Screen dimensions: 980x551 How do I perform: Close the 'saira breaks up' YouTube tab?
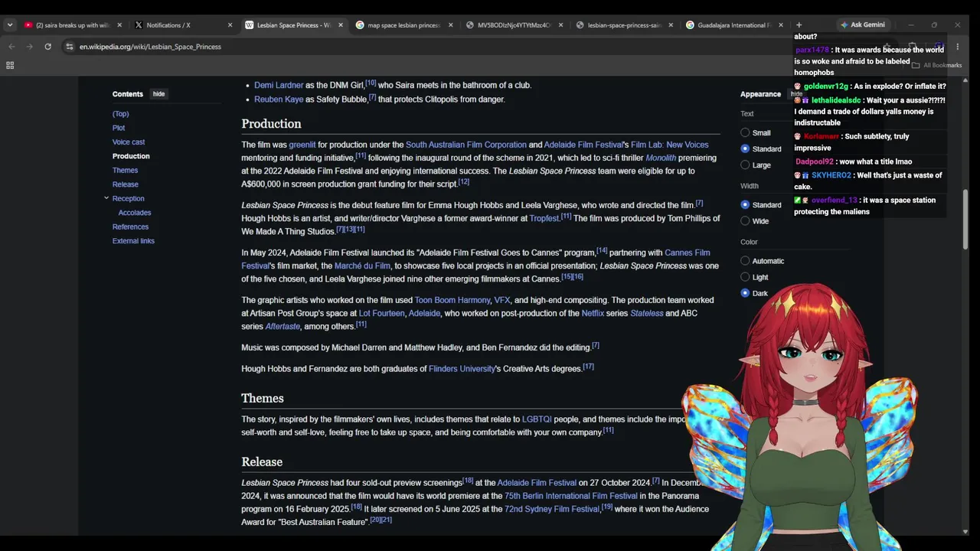119,25
